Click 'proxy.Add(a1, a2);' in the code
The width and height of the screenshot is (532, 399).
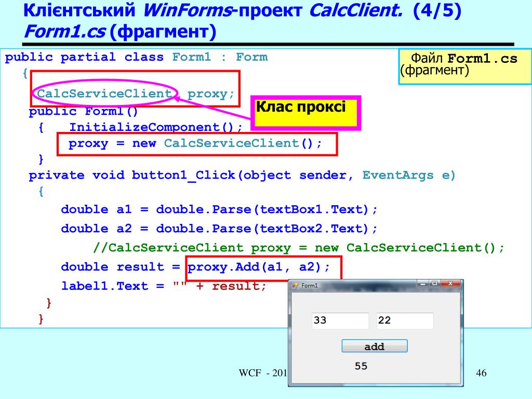[x=259, y=267]
